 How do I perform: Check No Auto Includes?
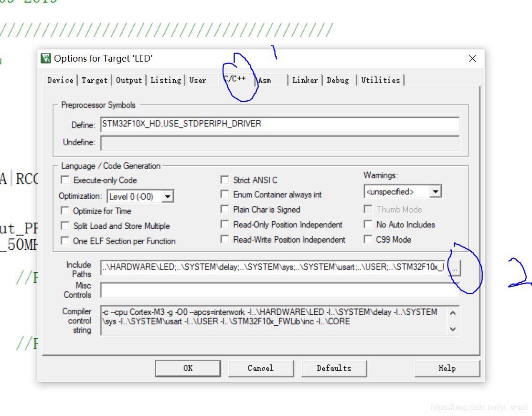[368, 224]
